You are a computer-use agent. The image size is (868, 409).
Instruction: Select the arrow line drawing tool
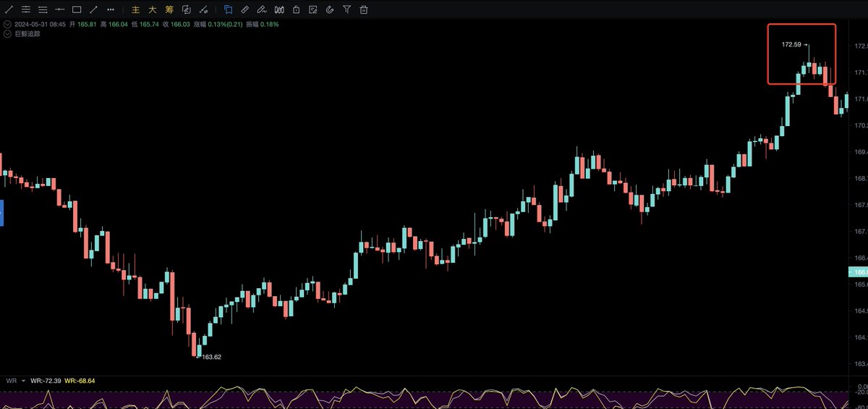click(x=93, y=10)
